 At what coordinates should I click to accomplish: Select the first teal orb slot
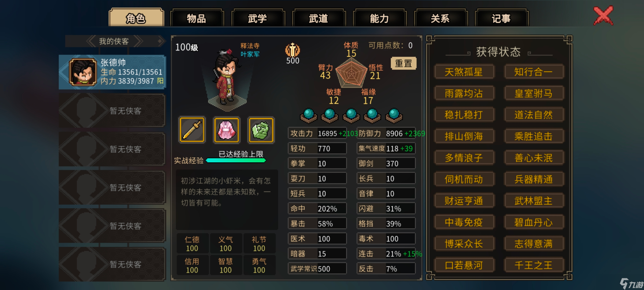click(x=309, y=116)
